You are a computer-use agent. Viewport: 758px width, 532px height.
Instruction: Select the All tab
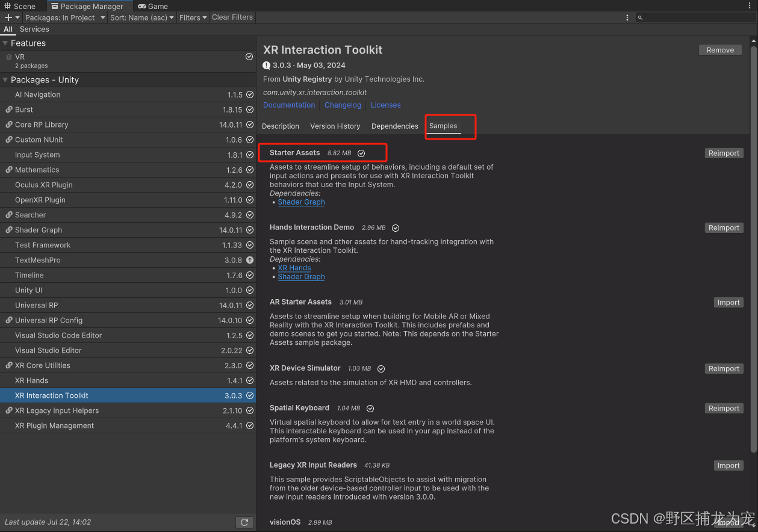(8, 29)
